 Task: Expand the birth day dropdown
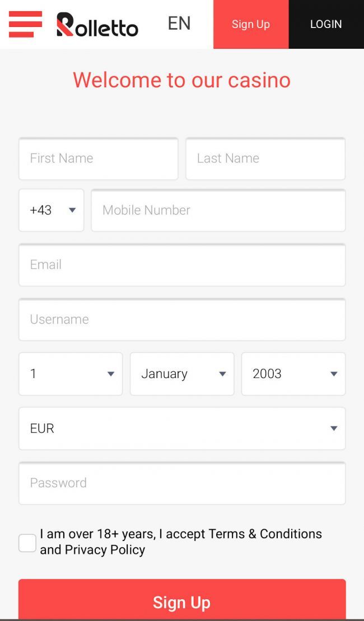click(x=71, y=373)
